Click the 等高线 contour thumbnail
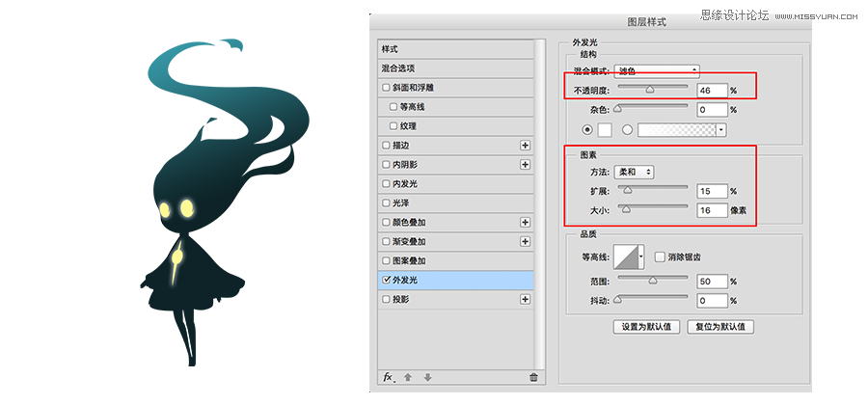868x405 pixels. 626,256
